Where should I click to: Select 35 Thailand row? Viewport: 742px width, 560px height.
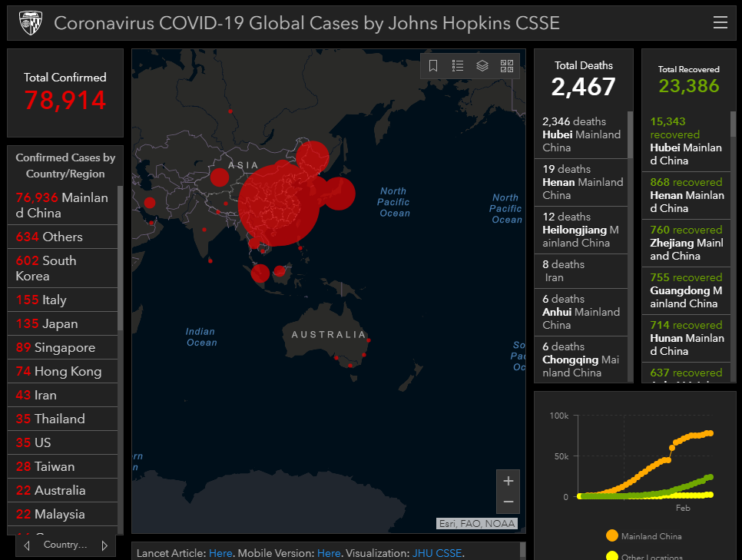62,419
